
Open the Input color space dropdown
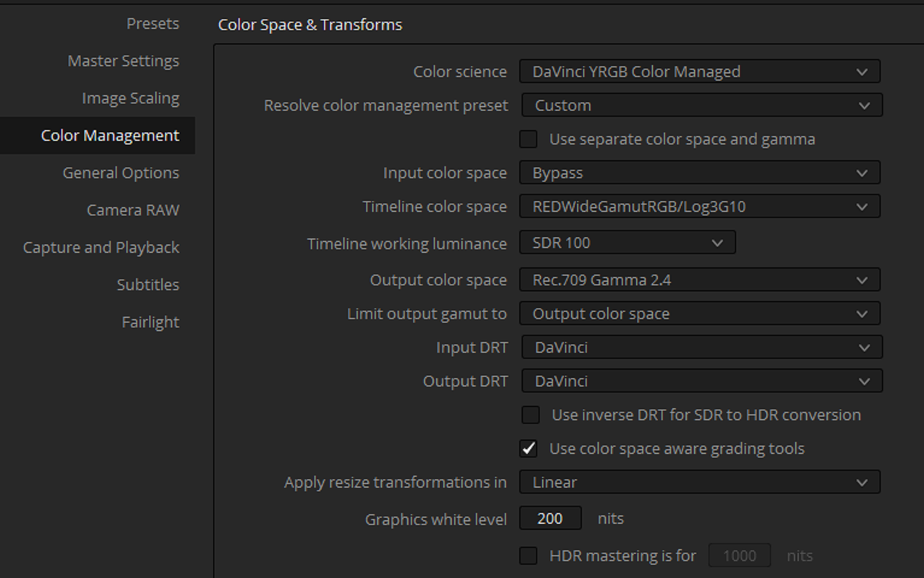point(700,173)
